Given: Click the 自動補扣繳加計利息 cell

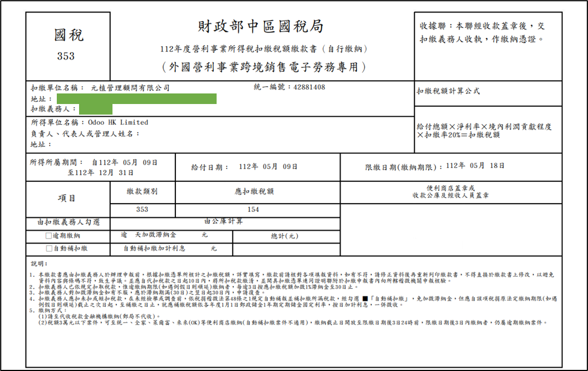Looking at the screenshot, I should (x=170, y=249).
